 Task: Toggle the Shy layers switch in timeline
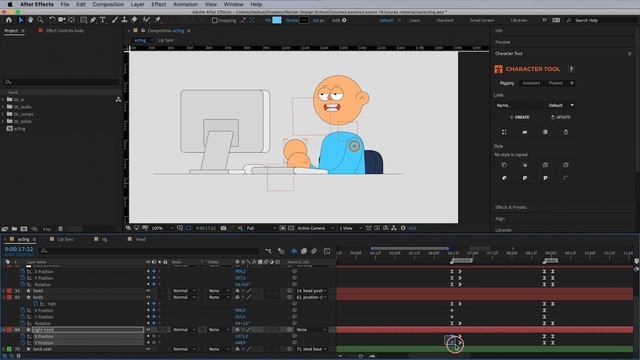(x=294, y=251)
